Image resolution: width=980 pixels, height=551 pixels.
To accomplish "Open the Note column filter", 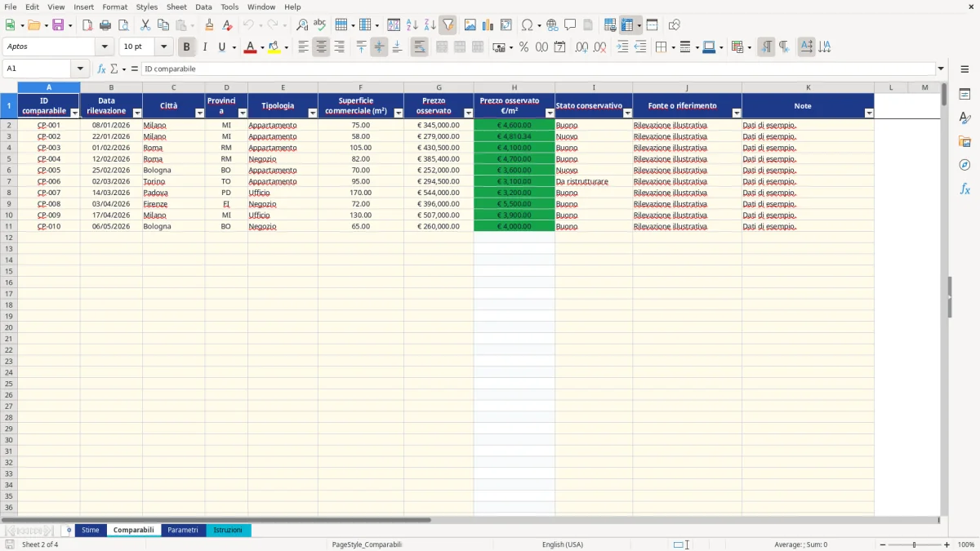I will coord(868,113).
